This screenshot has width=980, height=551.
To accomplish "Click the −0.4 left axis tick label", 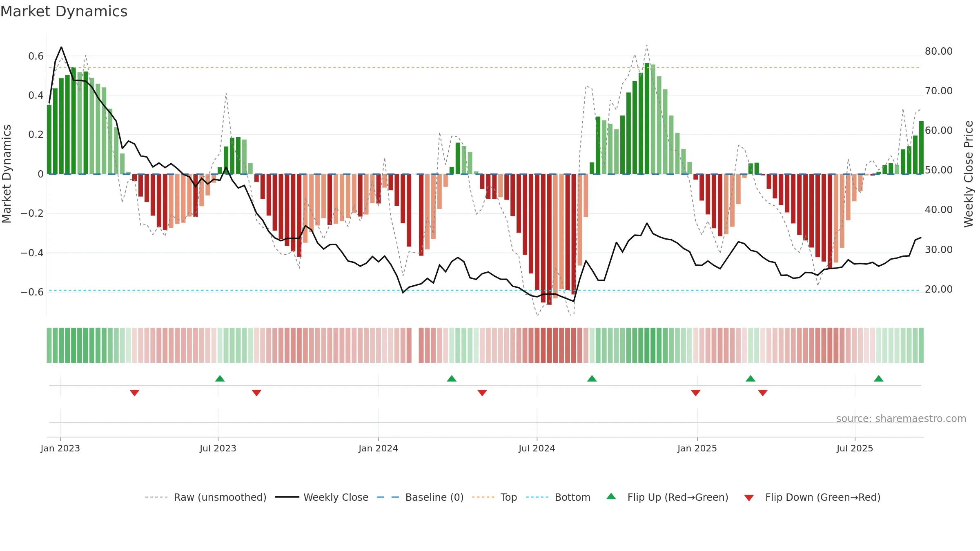I will 32,253.
